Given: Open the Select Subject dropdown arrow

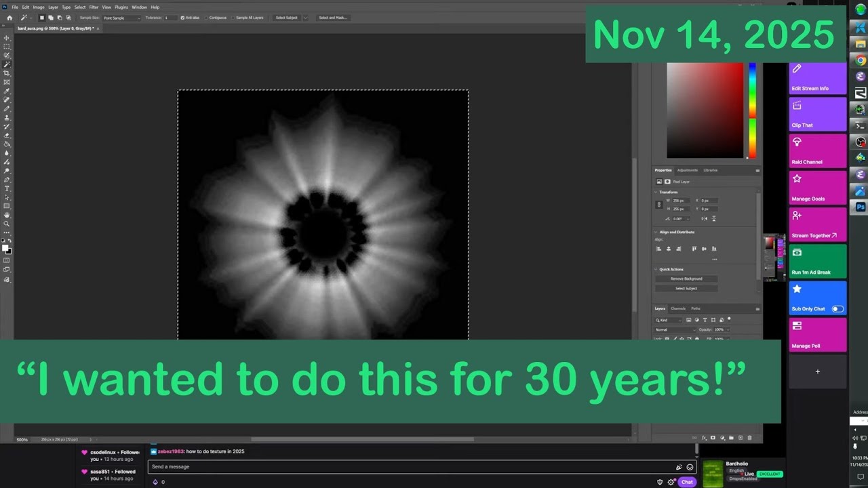Looking at the screenshot, I should point(305,18).
